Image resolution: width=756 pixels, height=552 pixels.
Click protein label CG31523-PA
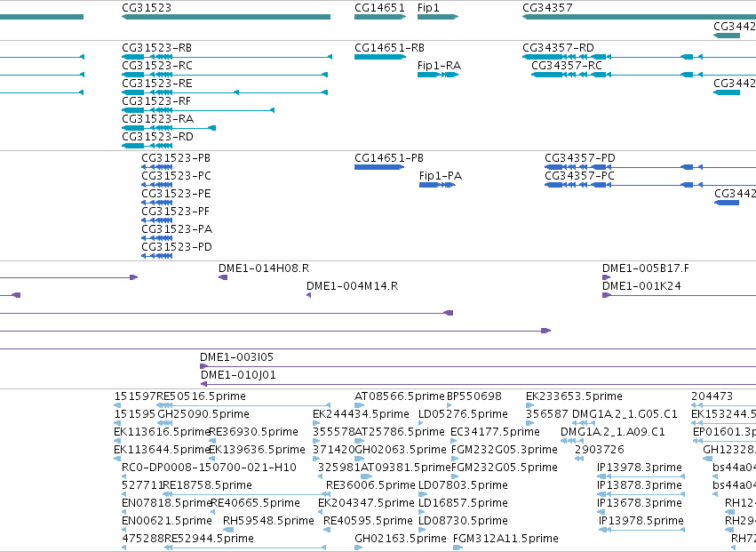pos(177,229)
